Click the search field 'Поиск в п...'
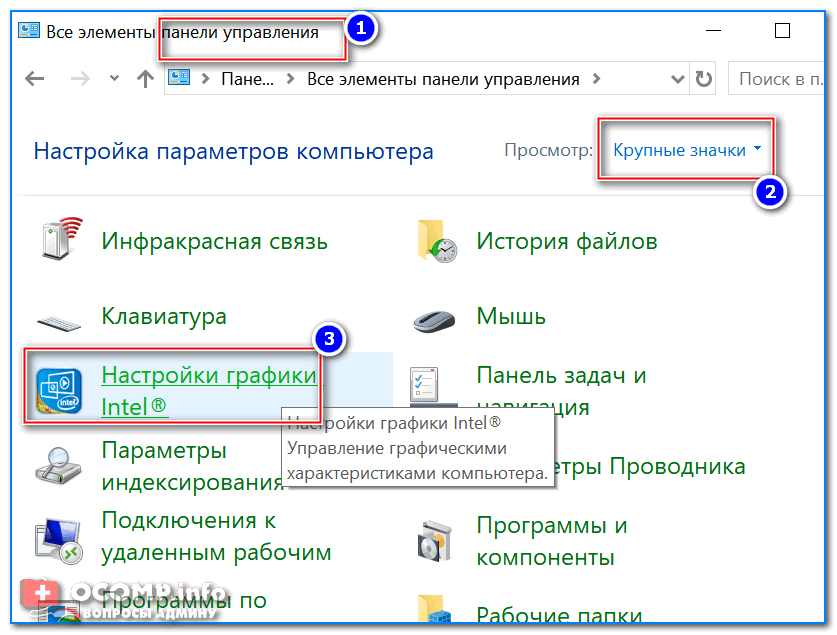Image resolution: width=837 pixels, height=635 pixels. click(780, 79)
